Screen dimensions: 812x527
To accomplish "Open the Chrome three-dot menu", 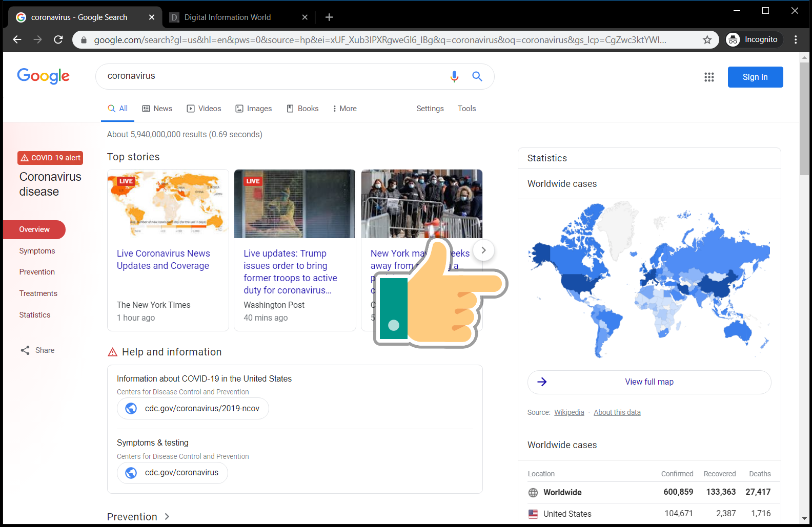I will (796, 39).
